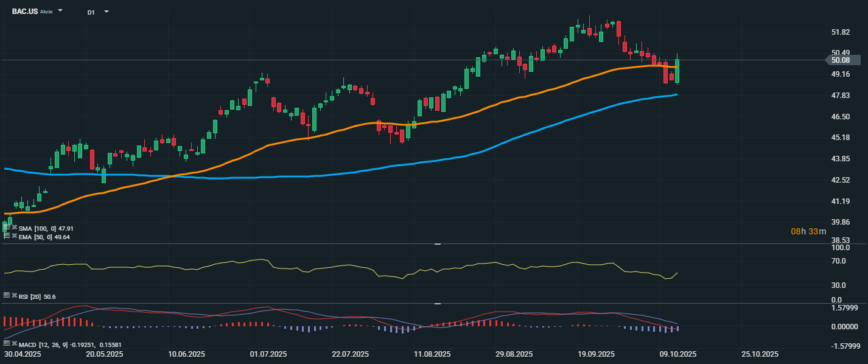The width and height of the screenshot is (868, 364).
Task: Click divider handle between RSI and MACD panels
Action: (437, 303)
